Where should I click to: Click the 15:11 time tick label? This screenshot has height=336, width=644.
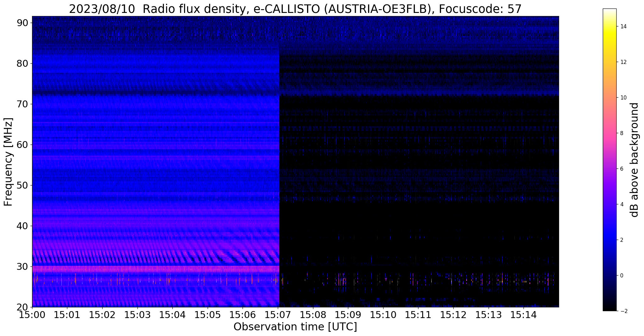coord(418,315)
